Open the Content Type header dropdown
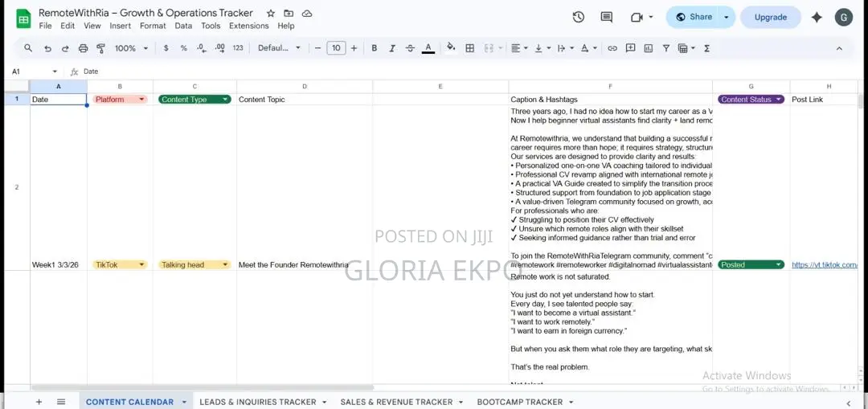868x409 pixels. coord(194,100)
